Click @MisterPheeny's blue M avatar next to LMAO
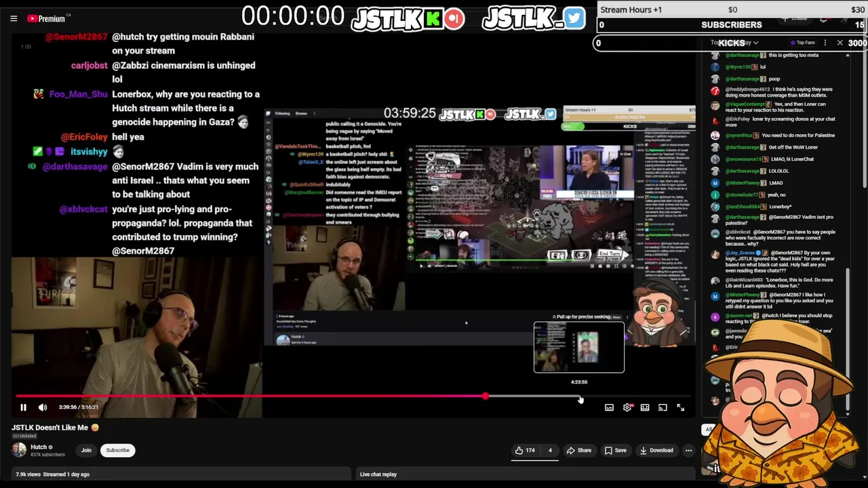Image resolution: width=868 pixels, height=488 pixels. 715,183
